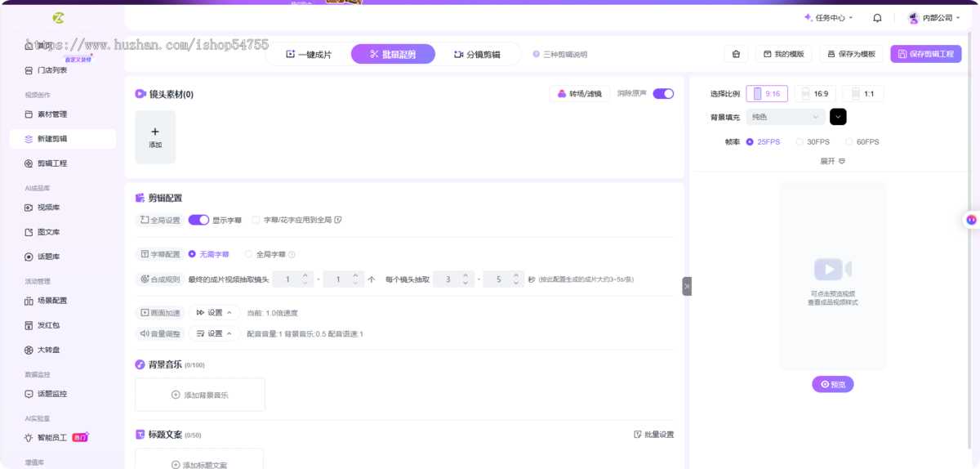Select 新建剪辑 in the sidebar

pyautogui.click(x=62, y=139)
